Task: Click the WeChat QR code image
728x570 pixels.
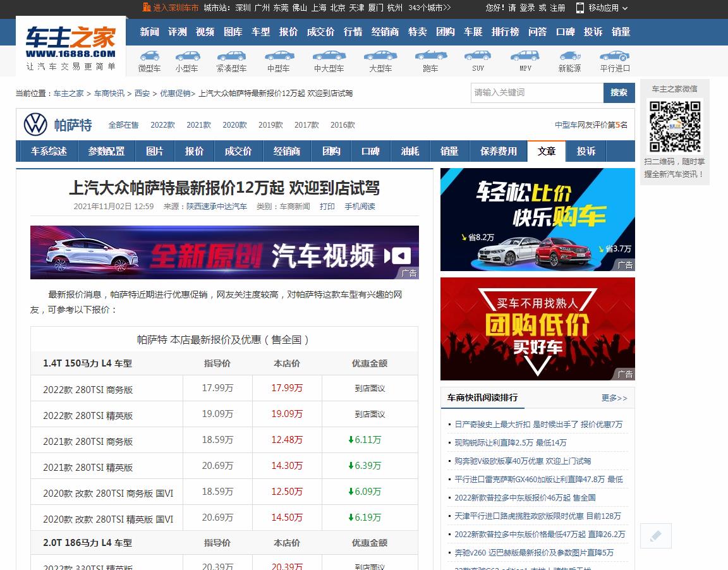Action: coord(675,127)
